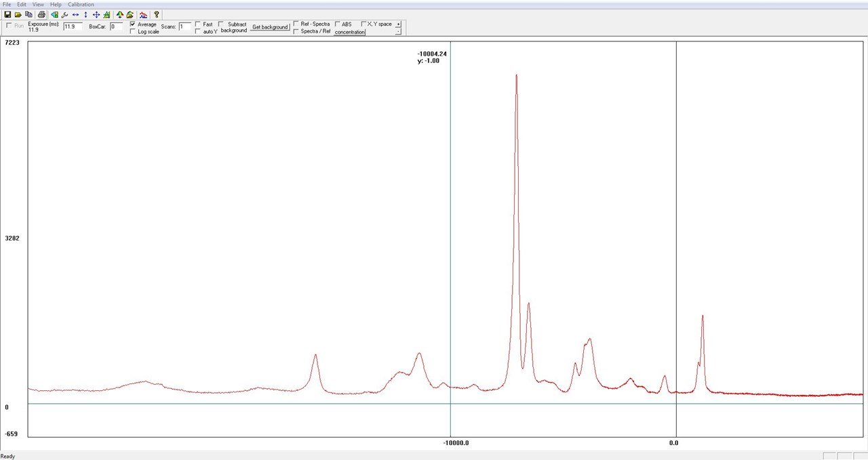This screenshot has height=460, width=868.
Task: Click the green arrow icon after the printer
Action: pyautogui.click(x=54, y=14)
